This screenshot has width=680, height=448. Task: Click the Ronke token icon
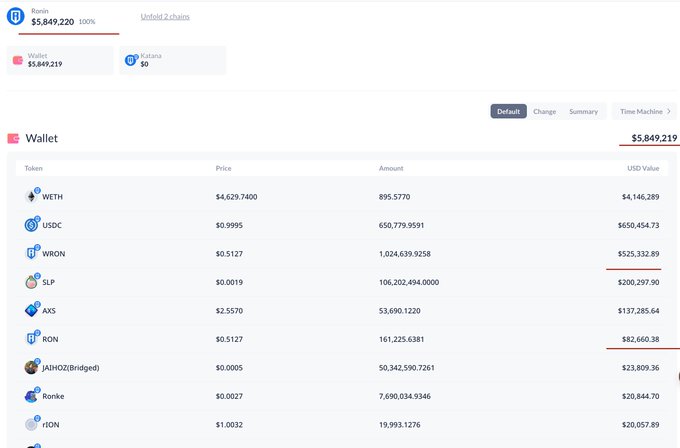(31, 396)
